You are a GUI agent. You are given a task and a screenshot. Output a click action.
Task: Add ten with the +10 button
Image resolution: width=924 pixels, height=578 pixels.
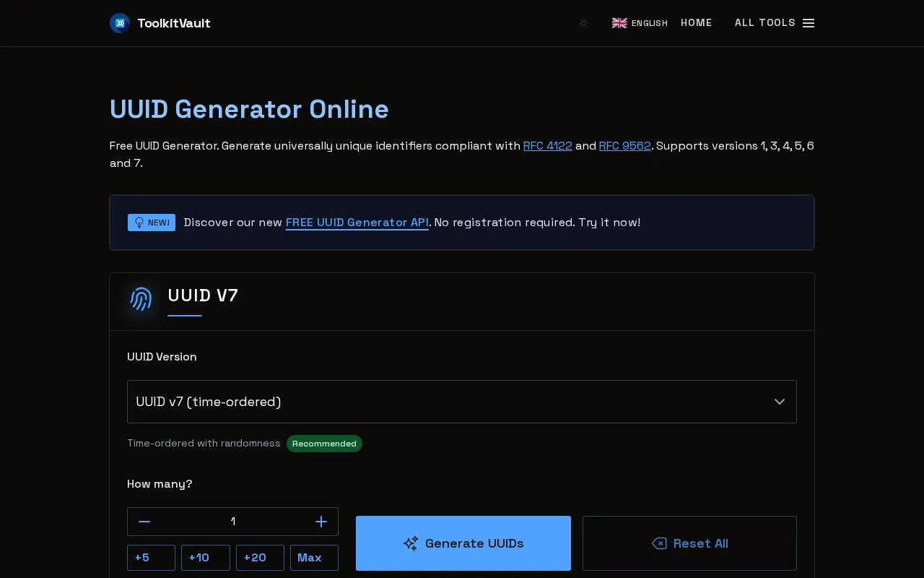coord(206,558)
